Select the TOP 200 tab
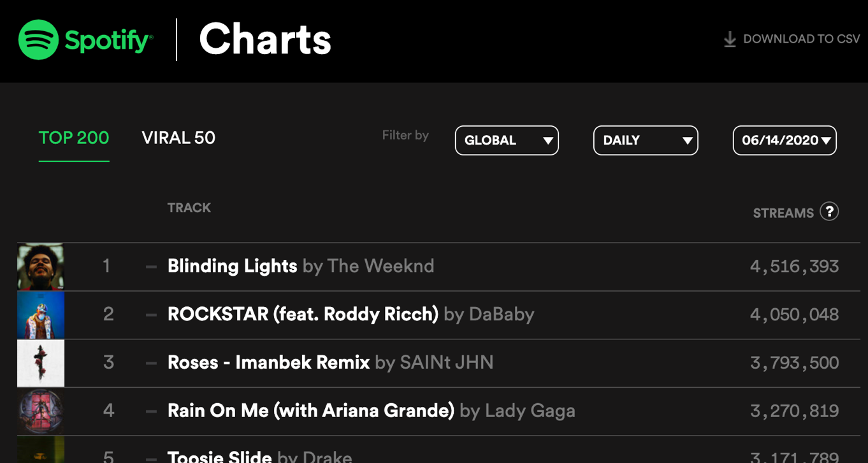 [74, 138]
